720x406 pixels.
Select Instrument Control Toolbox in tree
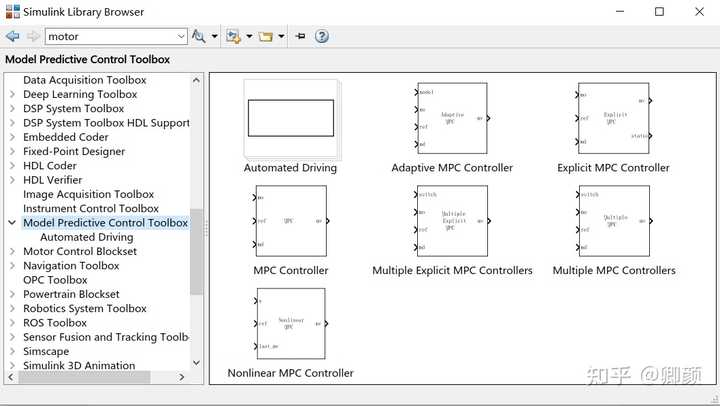91,209
